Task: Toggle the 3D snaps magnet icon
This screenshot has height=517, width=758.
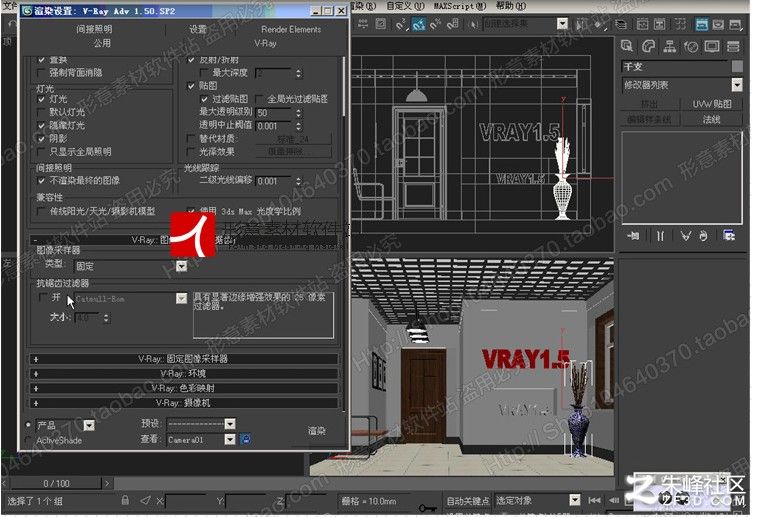Action: click(401, 24)
